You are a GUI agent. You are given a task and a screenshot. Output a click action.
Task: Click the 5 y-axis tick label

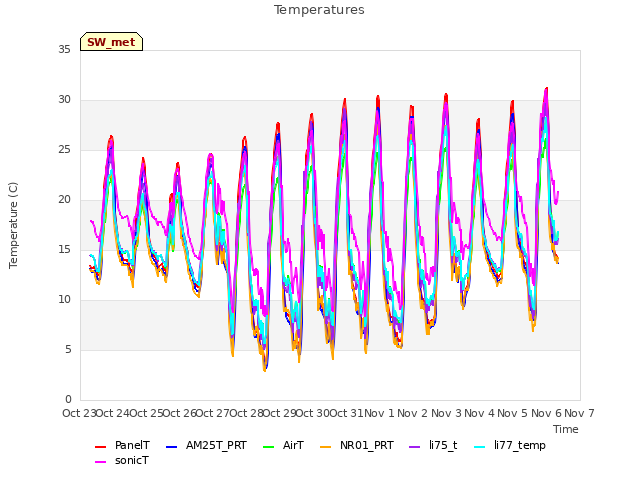point(68,349)
